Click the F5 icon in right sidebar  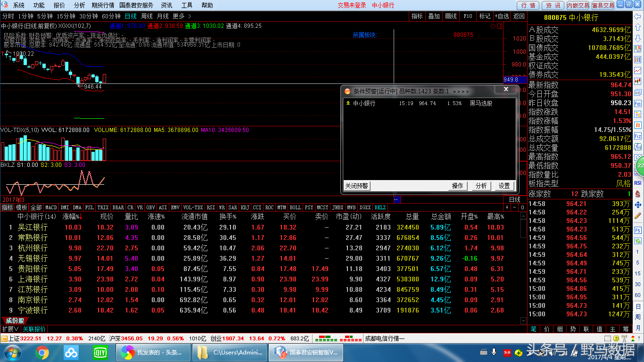click(638, 230)
